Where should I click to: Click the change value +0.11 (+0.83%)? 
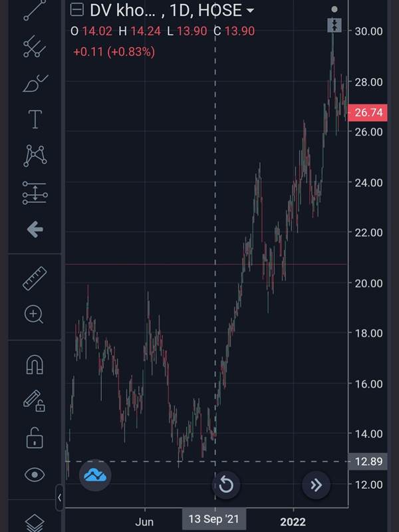tap(114, 52)
